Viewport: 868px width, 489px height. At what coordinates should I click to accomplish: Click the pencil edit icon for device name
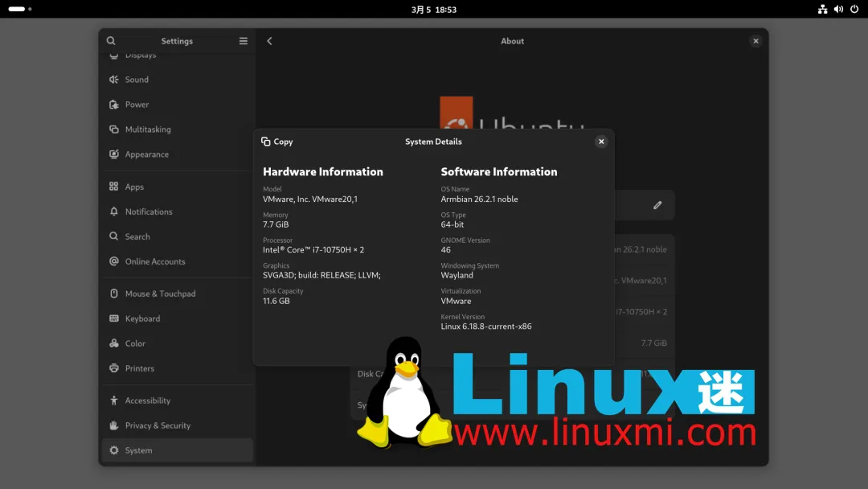(657, 205)
